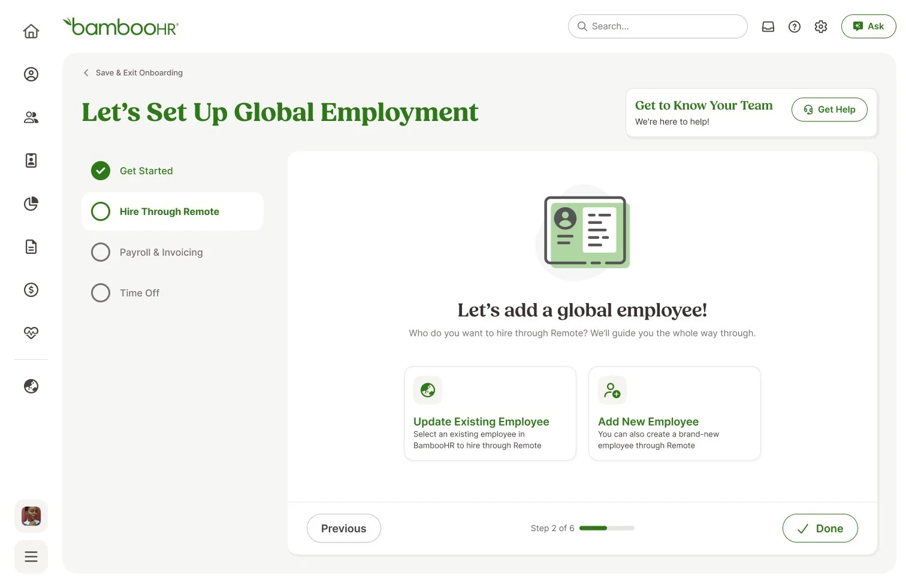Click the green checkmark beside Get Started
906x588 pixels.
click(x=101, y=171)
